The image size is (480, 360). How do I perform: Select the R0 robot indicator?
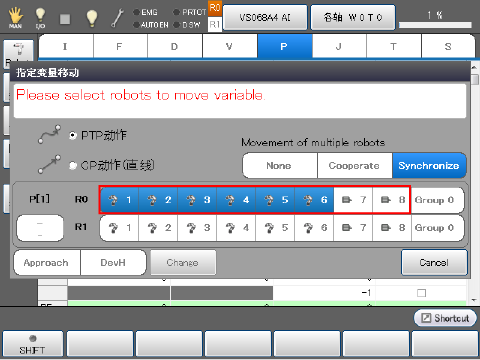coord(215,8)
